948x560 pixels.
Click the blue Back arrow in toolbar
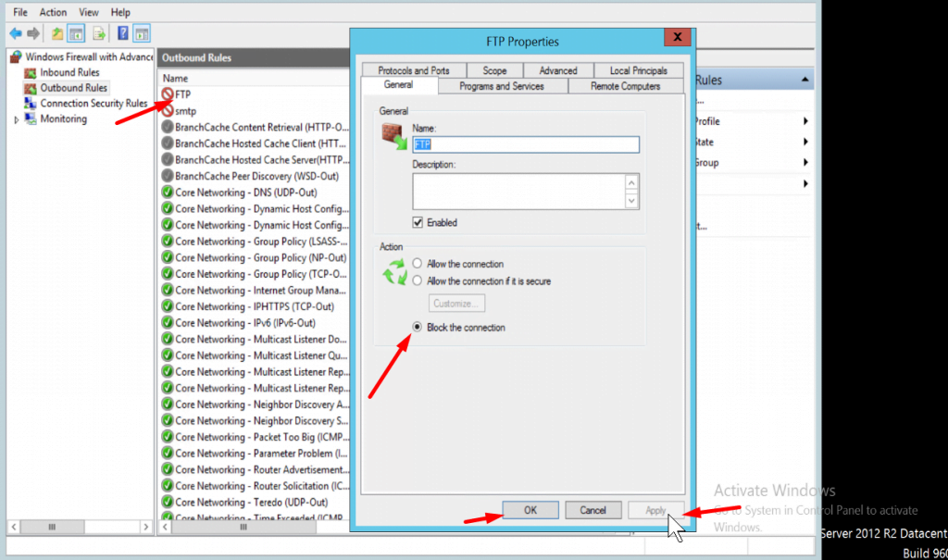(x=15, y=33)
